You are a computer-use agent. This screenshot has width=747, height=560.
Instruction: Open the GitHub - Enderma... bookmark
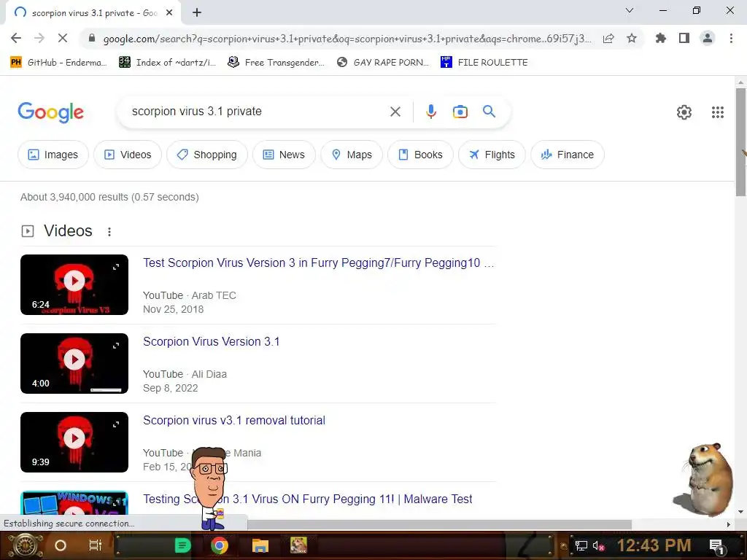pyautogui.click(x=58, y=63)
